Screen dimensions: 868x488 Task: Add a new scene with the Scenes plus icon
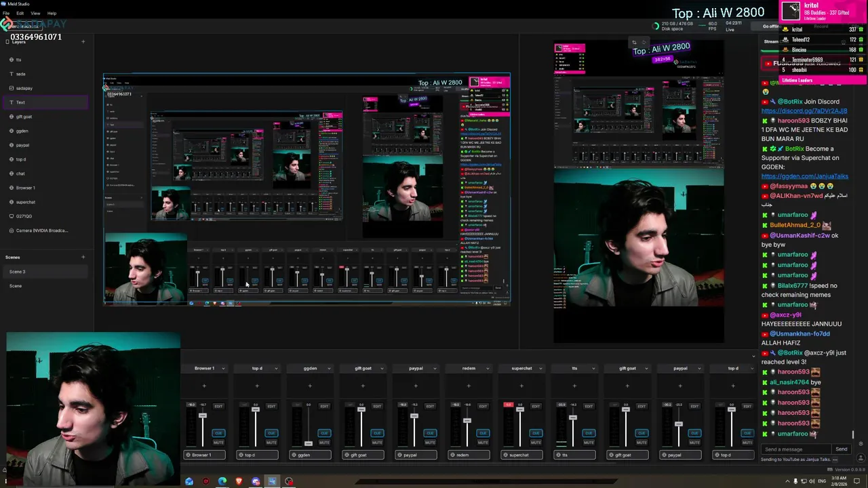[x=83, y=257]
